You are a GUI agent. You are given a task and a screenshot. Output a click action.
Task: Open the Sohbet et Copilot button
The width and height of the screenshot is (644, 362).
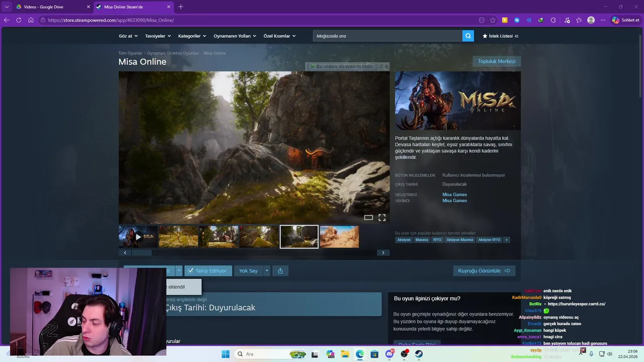tap(626, 20)
